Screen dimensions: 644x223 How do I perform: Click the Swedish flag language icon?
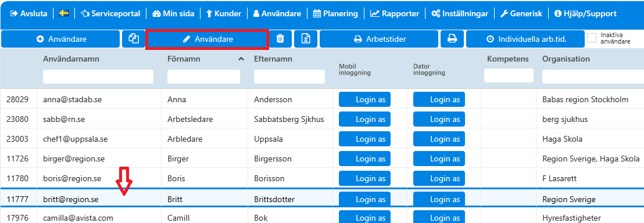64,13
